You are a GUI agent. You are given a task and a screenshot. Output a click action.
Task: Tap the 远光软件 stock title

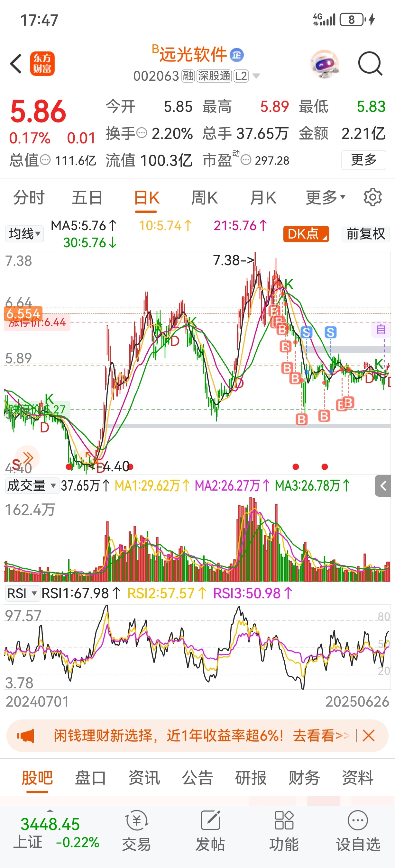click(193, 55)
